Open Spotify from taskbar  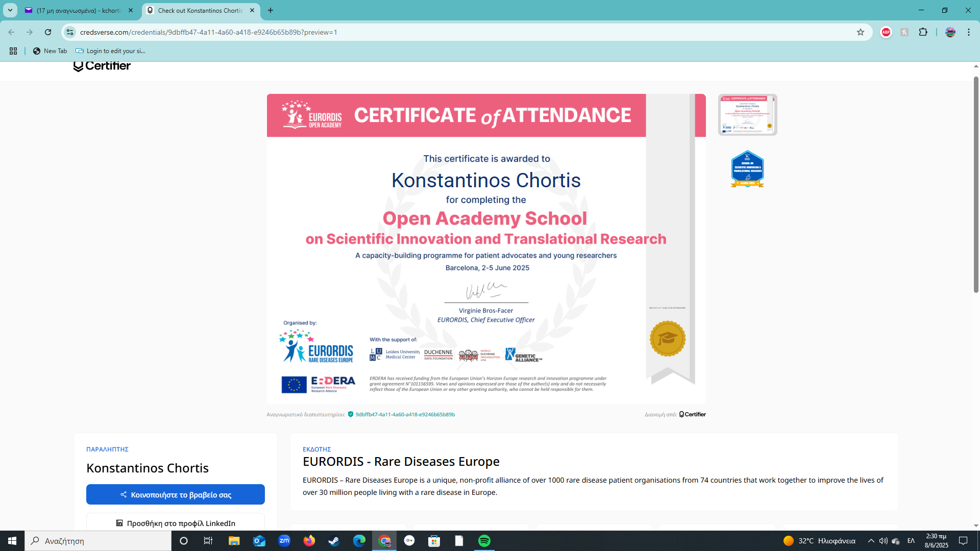(x=484, y=541)
